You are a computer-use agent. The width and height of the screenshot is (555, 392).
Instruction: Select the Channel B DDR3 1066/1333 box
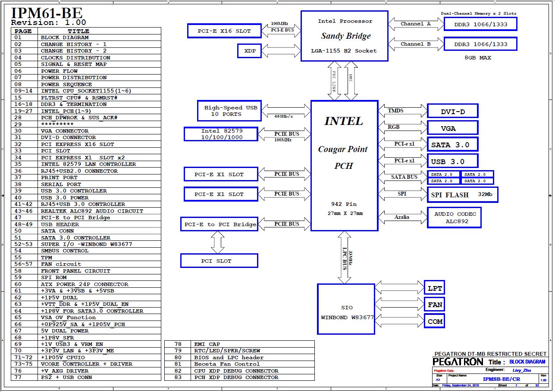480,44
